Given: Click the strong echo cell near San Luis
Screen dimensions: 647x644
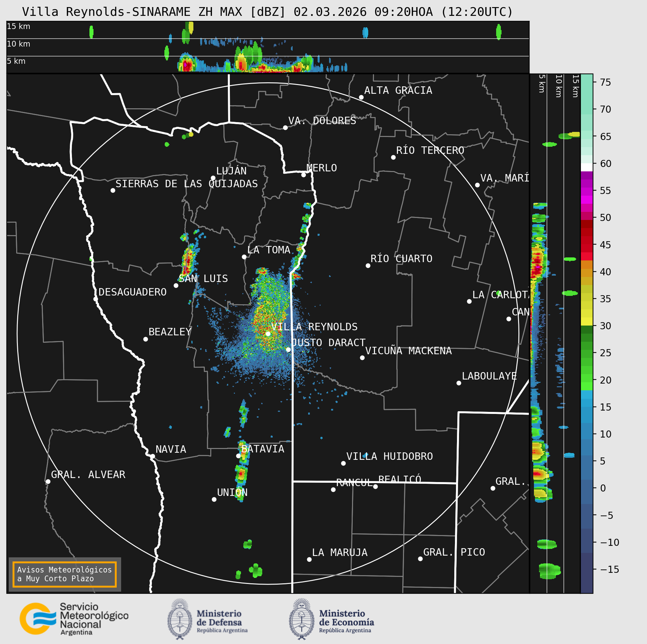Looking at the screenshot, I should (187, 261).
